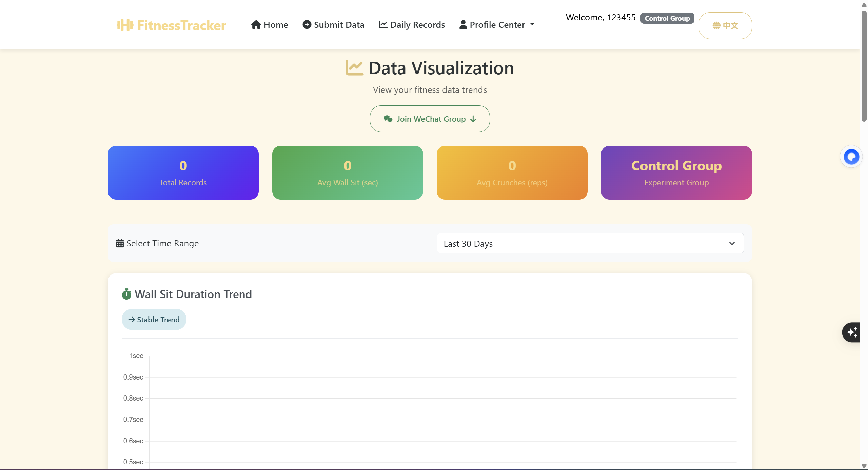Click the blue floating chat bubble icon
The height and width of the screenshot is (470, 868).
pos(851,157)
